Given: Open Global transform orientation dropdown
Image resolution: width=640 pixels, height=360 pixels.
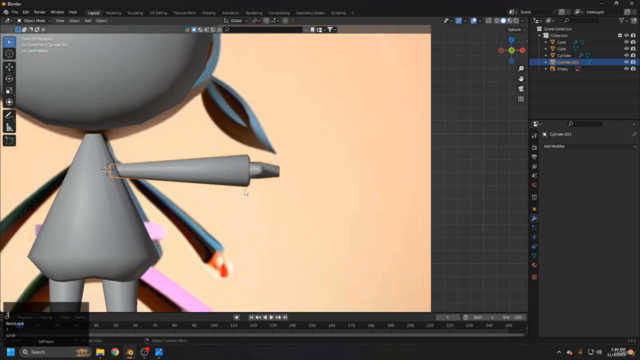Looking at the screenshot, I should [236, 21].
